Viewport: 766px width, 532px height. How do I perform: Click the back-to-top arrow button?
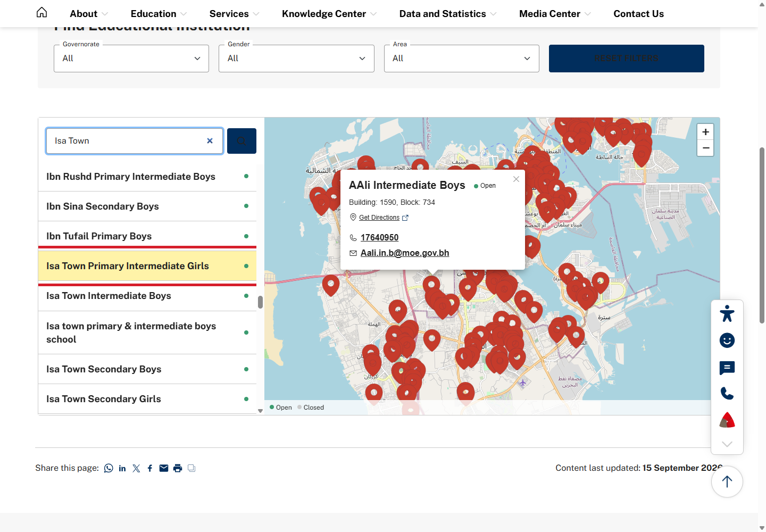tap(727, 481)
